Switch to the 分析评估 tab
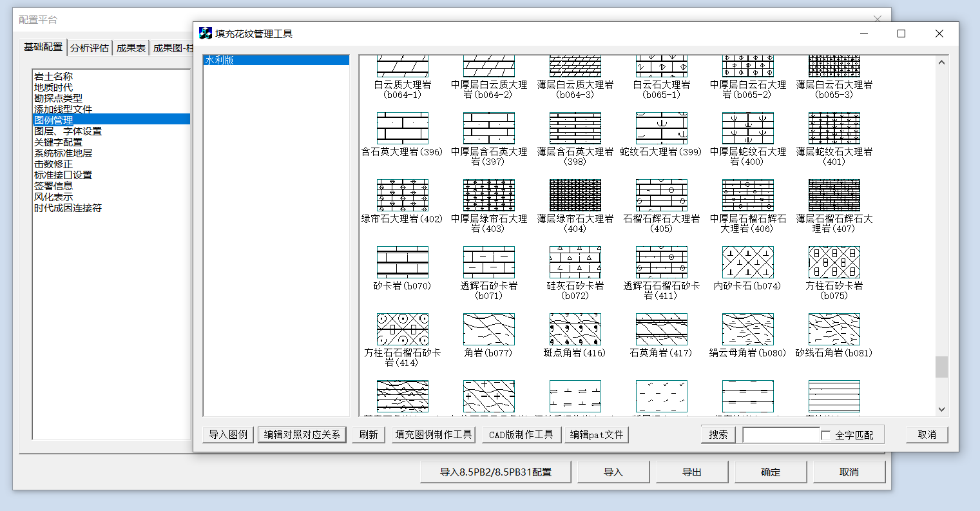This screenshot has width=980, height=511. (90, 48)
